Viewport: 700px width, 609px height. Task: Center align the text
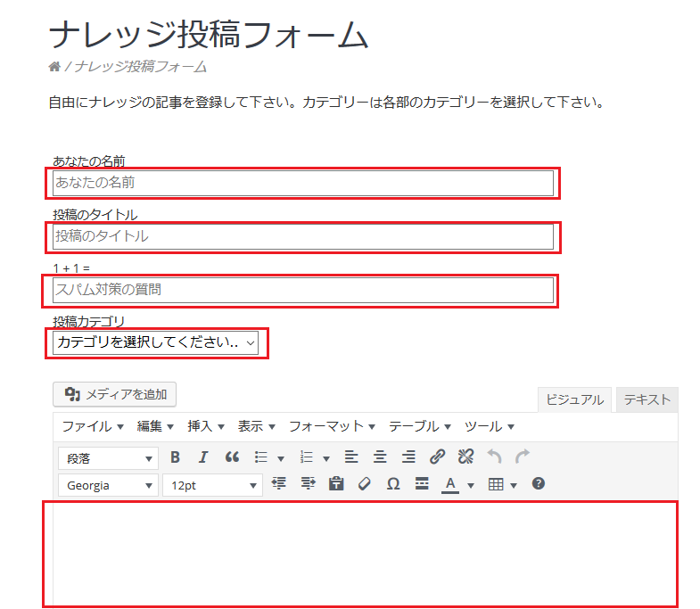(380, 457)
